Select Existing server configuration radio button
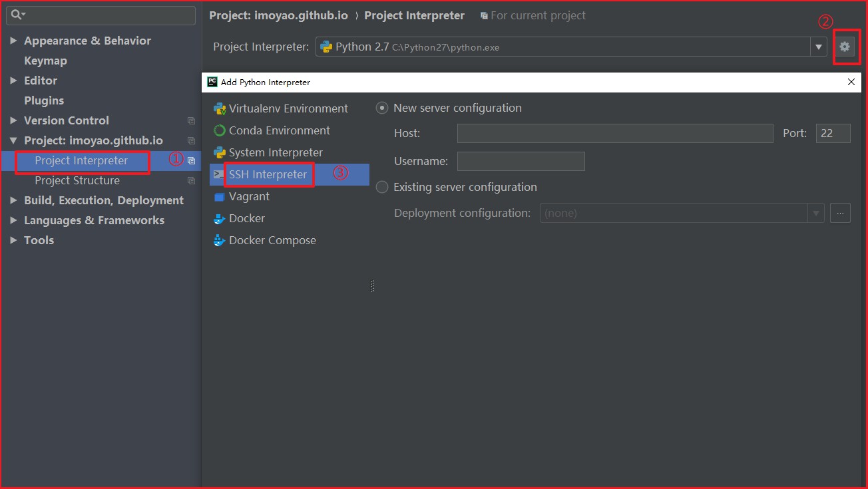This screenshot has height=489, width=868. click(x=382, y=187)
